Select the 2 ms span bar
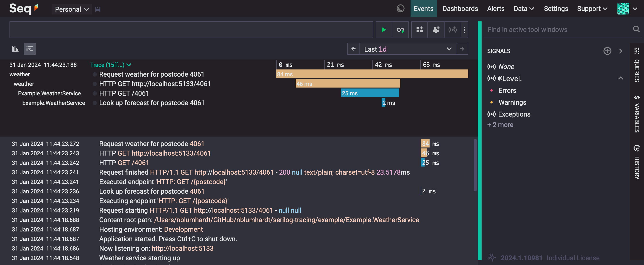This screenshot has height=265, width=644. [x=383, y=103]
